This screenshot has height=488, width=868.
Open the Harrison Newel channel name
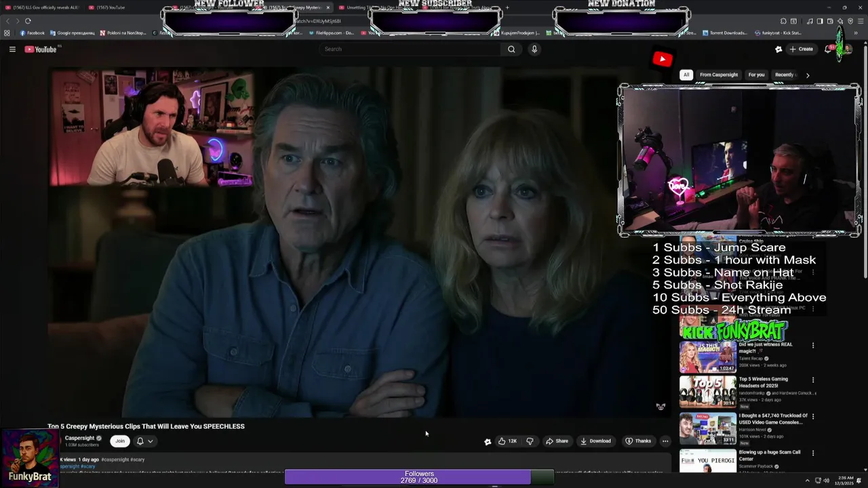pos(754,430)
